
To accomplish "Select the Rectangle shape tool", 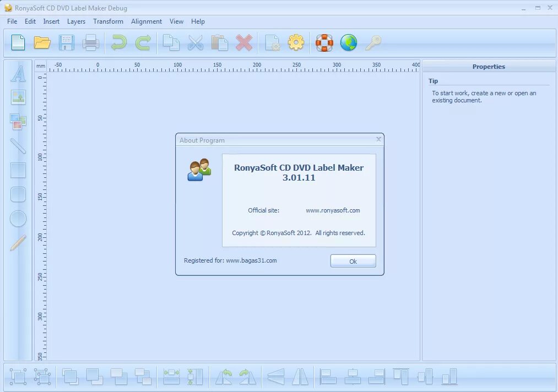I will click(18, 170).
